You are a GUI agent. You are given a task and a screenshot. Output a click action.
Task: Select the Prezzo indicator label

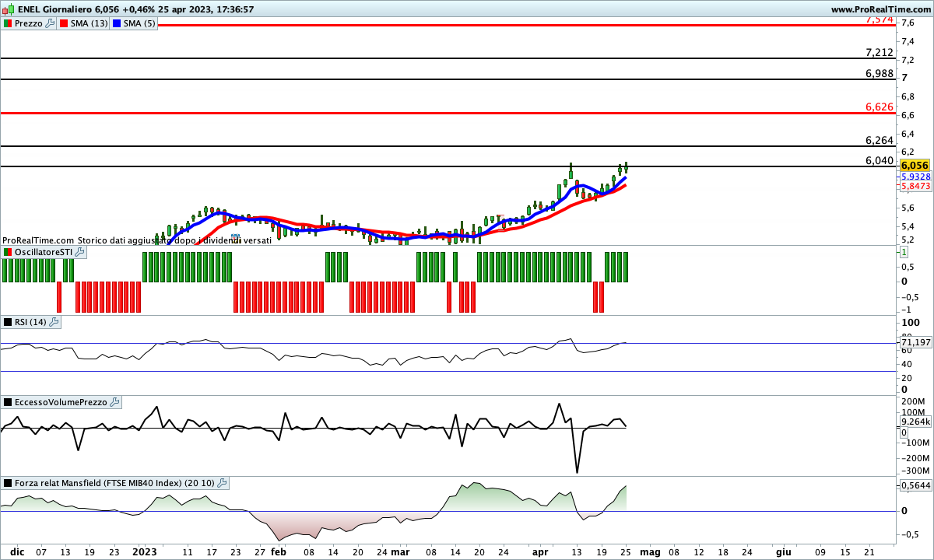pos(29,23)
